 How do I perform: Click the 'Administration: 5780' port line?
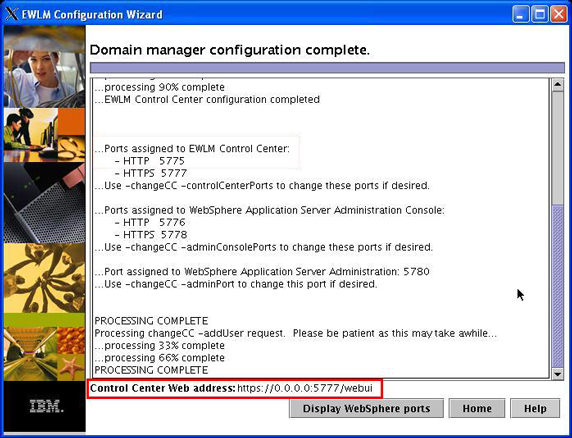[262, 271]
